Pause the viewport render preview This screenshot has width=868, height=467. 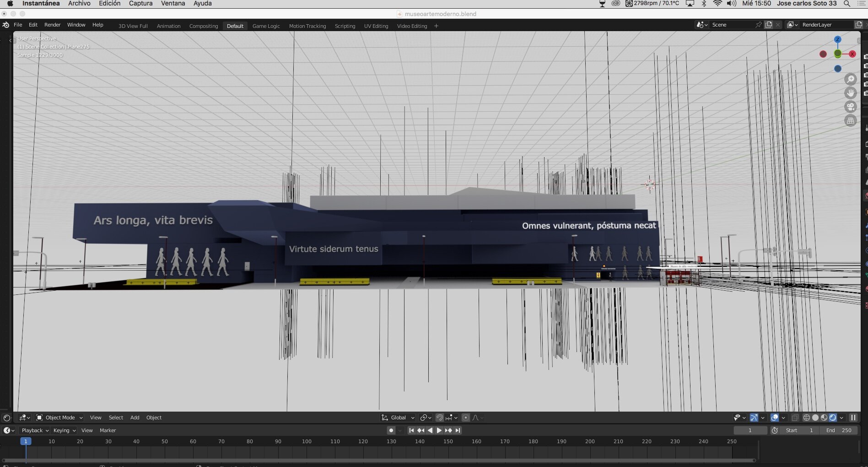[x=853, y=418]
